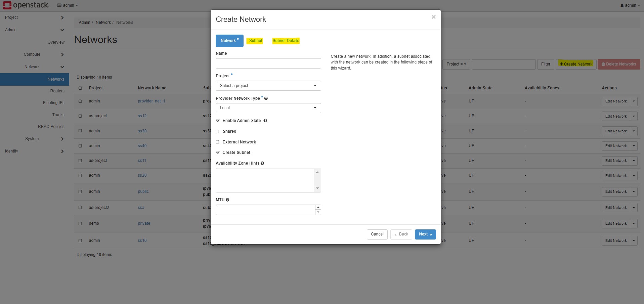The width and height of the screenshot is (644, 304).
Task: Open the admin user menu
Action: pyautogui.click(x=630, y=5)
